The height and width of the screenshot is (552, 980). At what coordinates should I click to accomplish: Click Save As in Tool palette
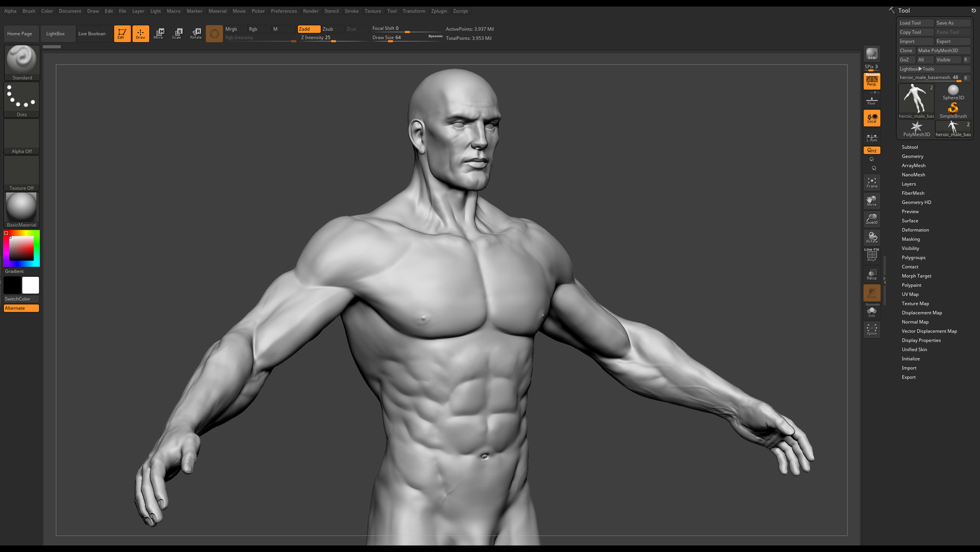click(x=953, y=23)
